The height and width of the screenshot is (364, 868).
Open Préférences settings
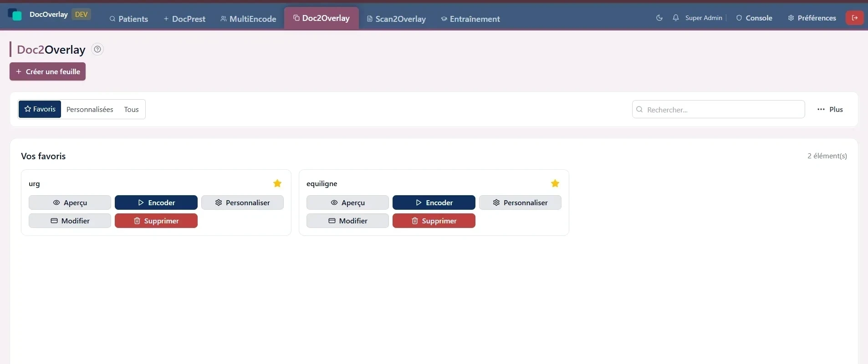pos(812,18)
